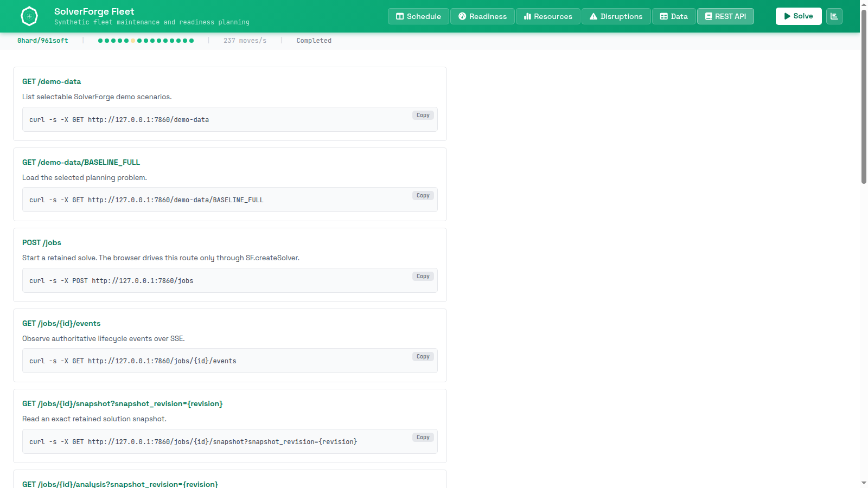Click the snapshot curl command text
Viewport: 868px width, 488px height.
coord(193,442)
